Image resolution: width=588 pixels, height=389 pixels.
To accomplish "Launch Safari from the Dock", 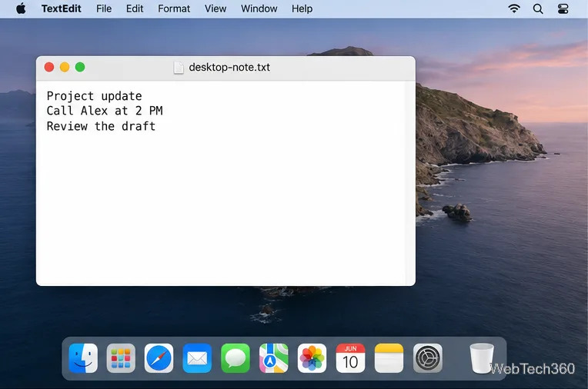I will [x=159, y=358].
